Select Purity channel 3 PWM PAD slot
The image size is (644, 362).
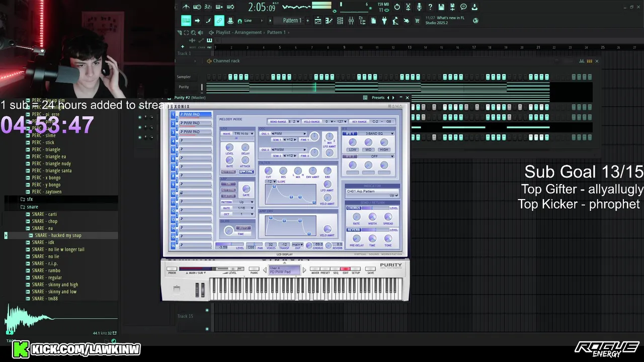196,132
